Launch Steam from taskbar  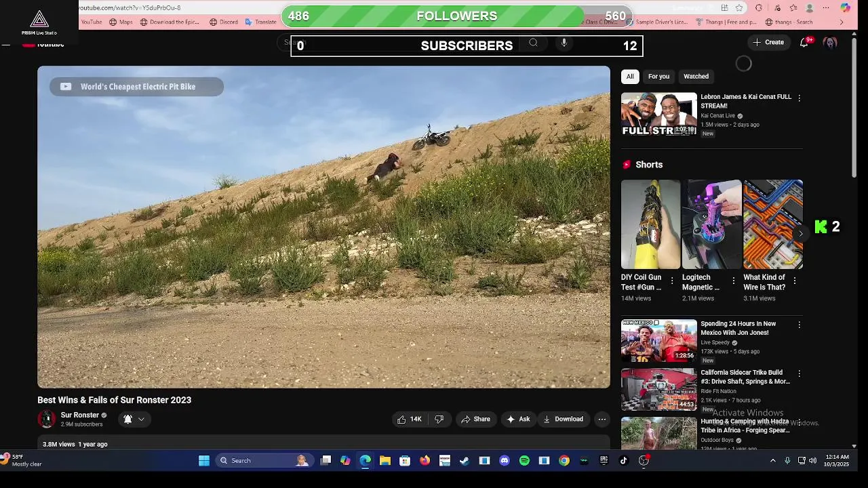[465, 461]
